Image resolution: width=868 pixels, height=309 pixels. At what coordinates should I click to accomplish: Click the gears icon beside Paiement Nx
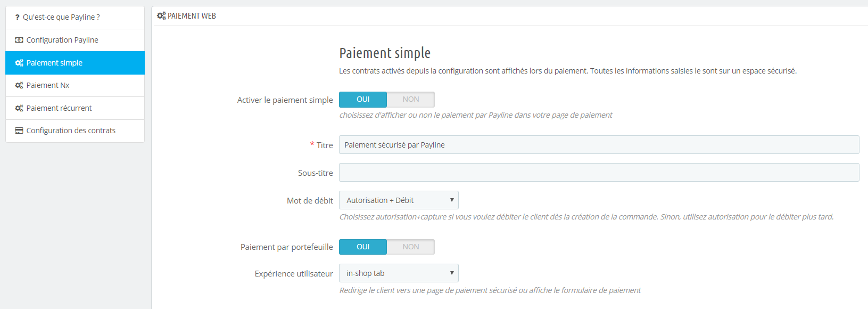point(19,85)
